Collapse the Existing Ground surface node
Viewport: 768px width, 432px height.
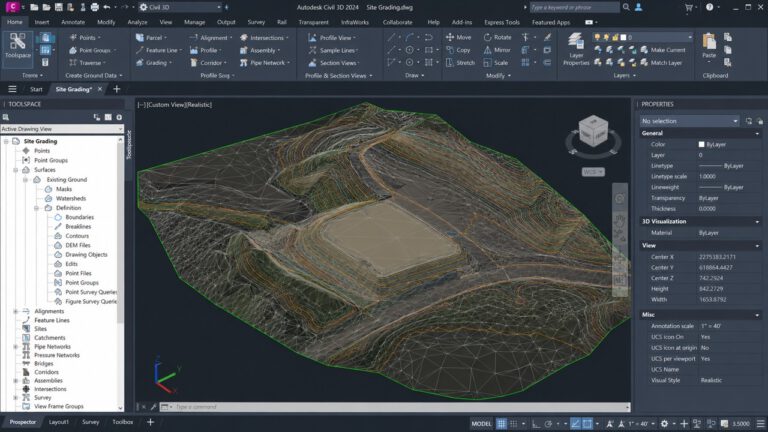[25, 180]
